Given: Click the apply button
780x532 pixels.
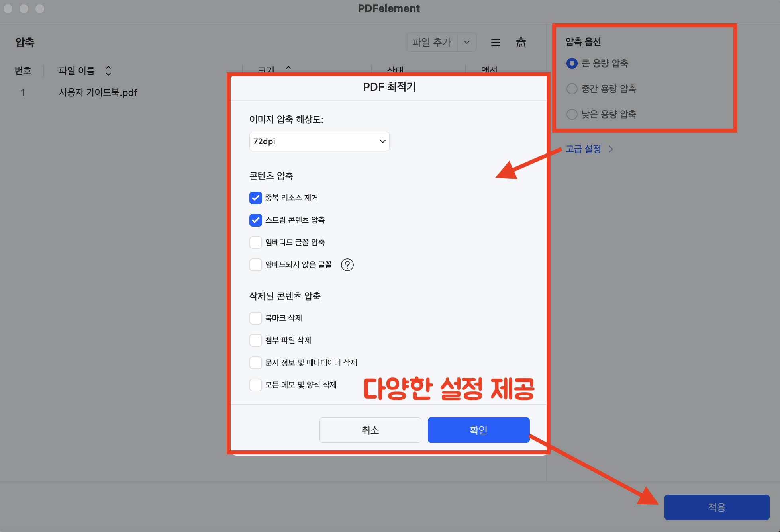Looking at the screenshot, I should point(717,507).
